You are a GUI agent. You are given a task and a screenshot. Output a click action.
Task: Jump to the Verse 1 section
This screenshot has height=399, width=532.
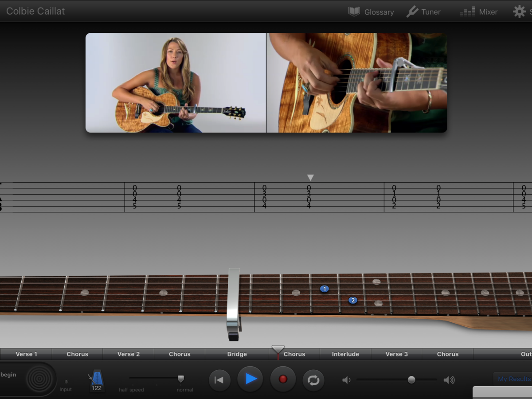point(27,354)
